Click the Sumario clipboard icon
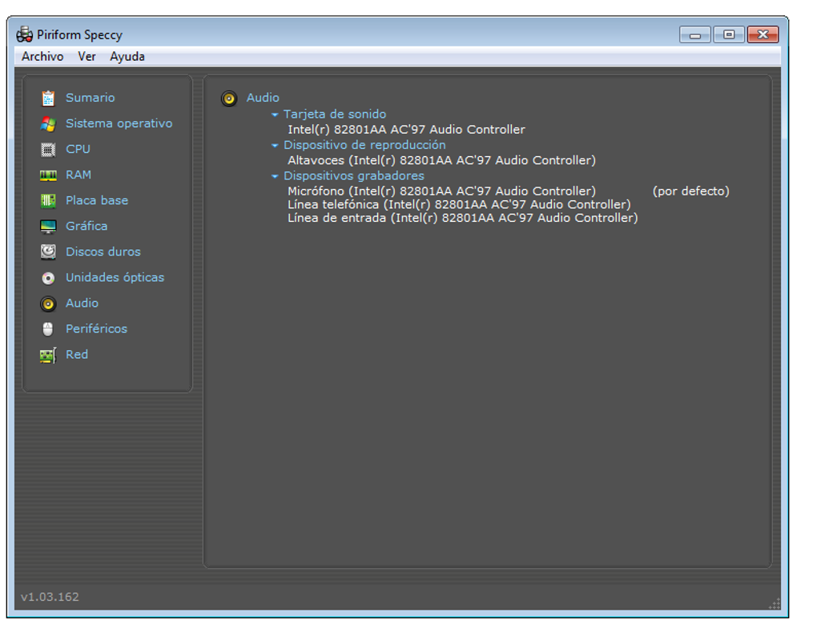The image size is (817, 644). 48,98
